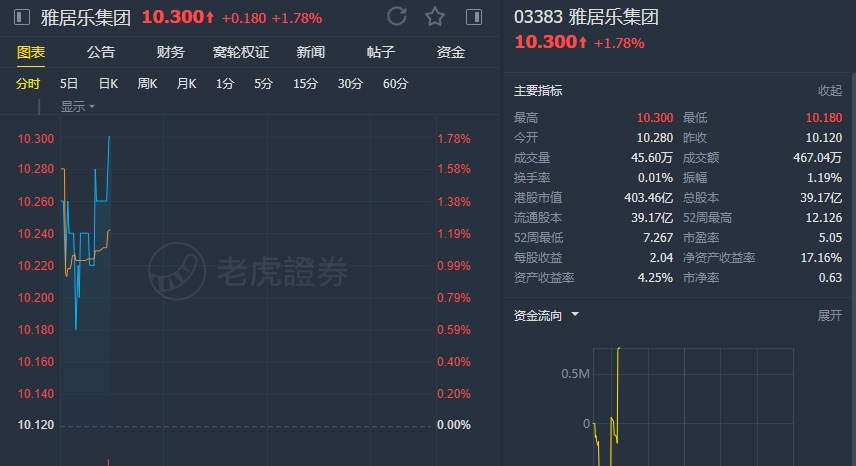Refresh the stock quote data
The width and height of the screenshot is (856, 466).
point(397,16)
